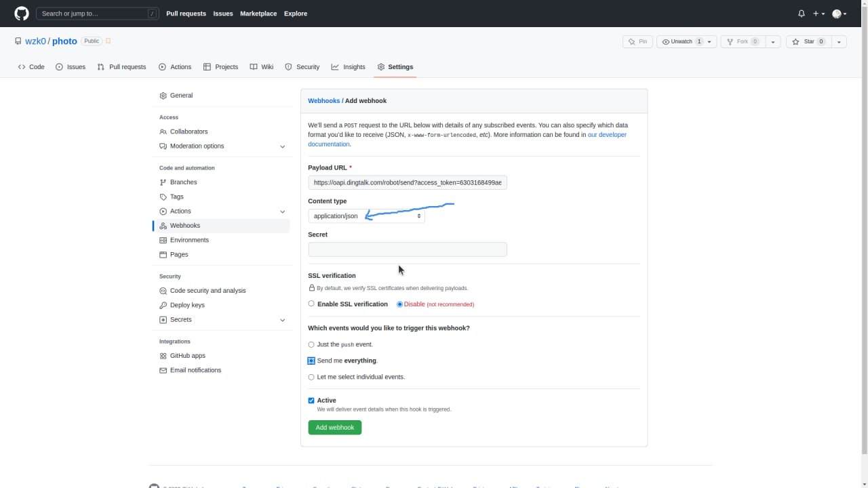
Task: Click the page vertical scrollbar
Action: tap(864, 230)
